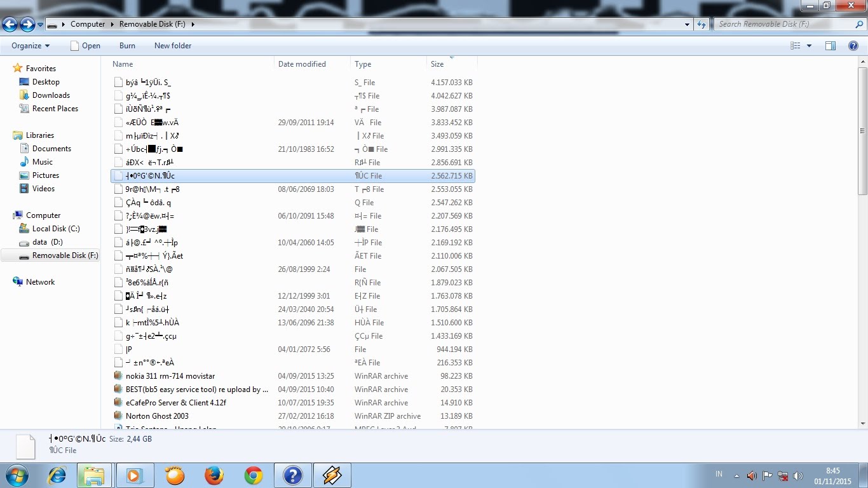This screenshot has width=868, height=488.
Task: Select the 2.562.715 KB ¶ÛC File
Action: pos(293,176)
